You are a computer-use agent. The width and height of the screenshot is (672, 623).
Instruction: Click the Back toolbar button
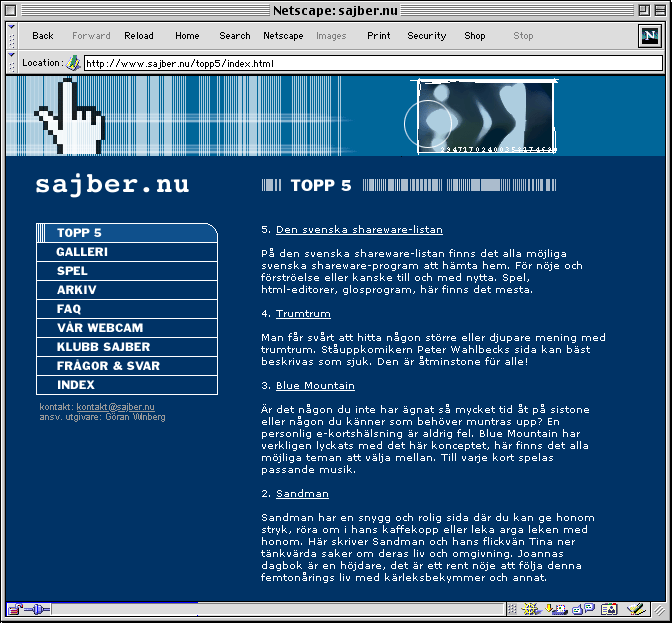(43, 36)
